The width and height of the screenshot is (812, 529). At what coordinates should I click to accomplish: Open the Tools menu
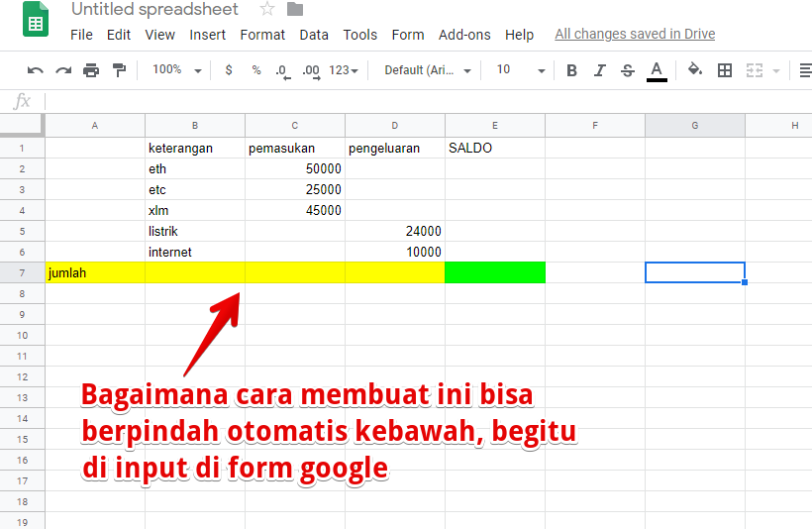[359, 35]
